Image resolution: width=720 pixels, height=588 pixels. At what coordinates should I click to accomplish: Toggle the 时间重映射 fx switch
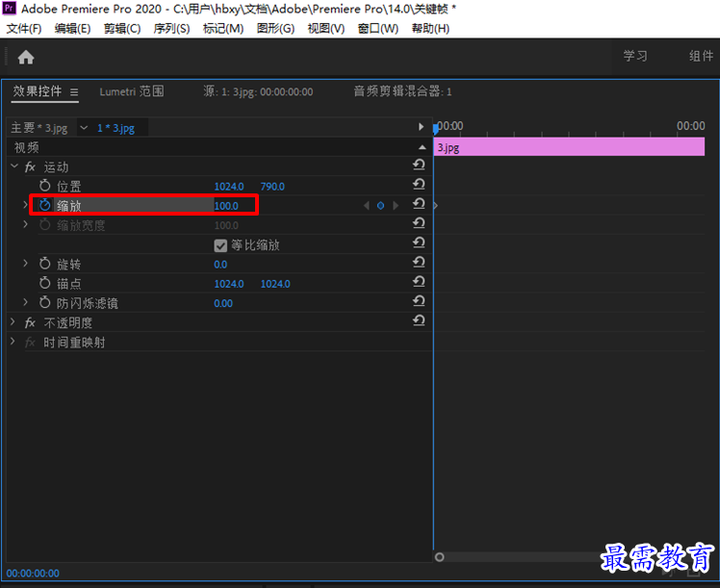pyautogui.click(x=30, y=343)
